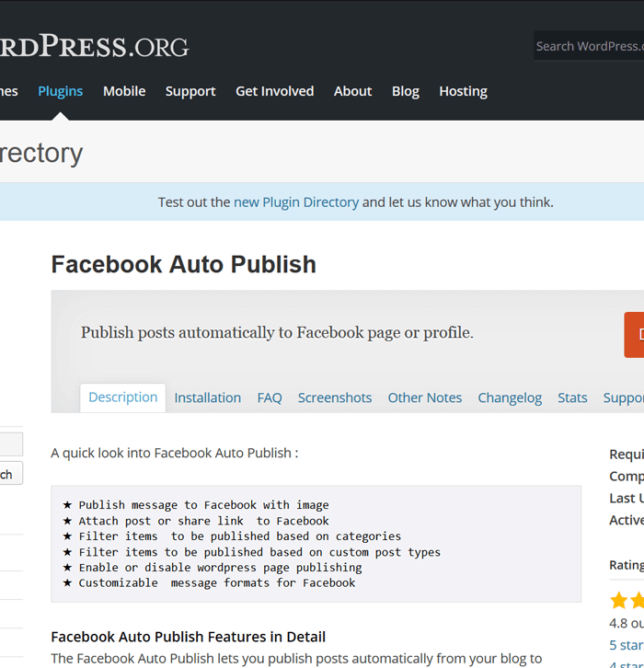This screenshot has height=668, width=644.
Task: View the Changelog tab
Action: (510, 397)
